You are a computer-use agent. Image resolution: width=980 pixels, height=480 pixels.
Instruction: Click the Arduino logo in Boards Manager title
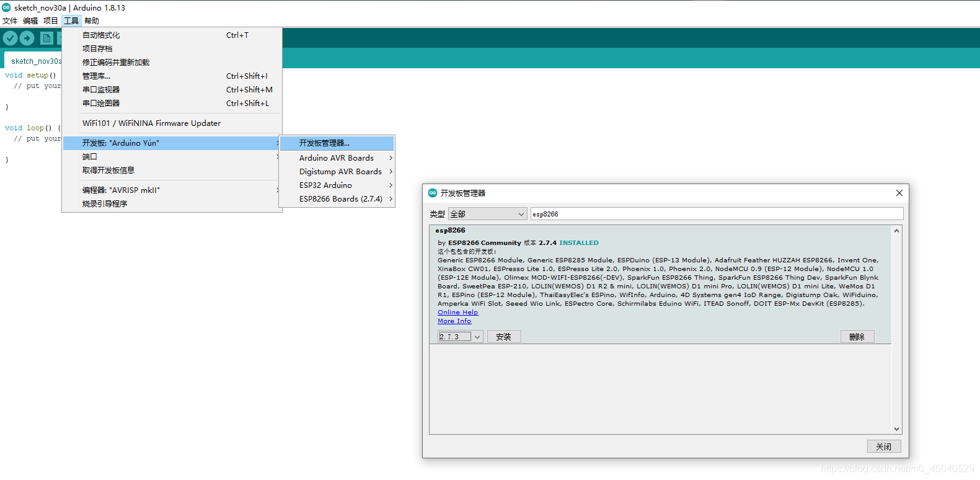433,193
